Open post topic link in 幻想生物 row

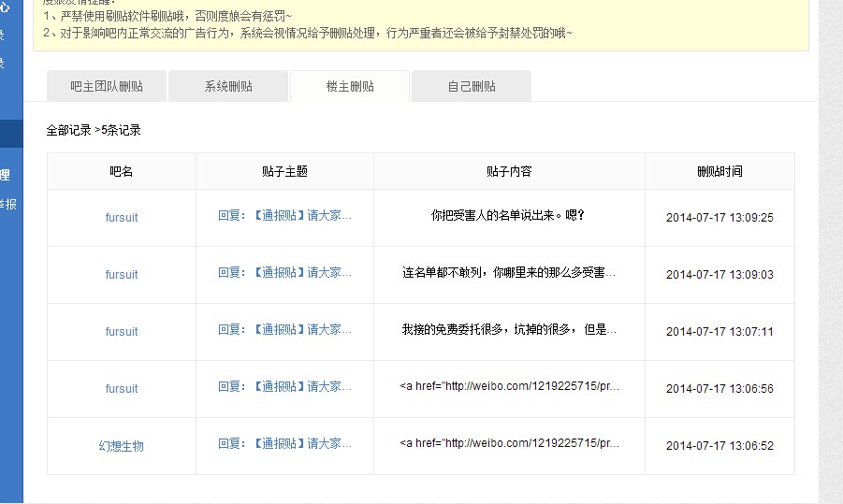(x=284, y=443)
